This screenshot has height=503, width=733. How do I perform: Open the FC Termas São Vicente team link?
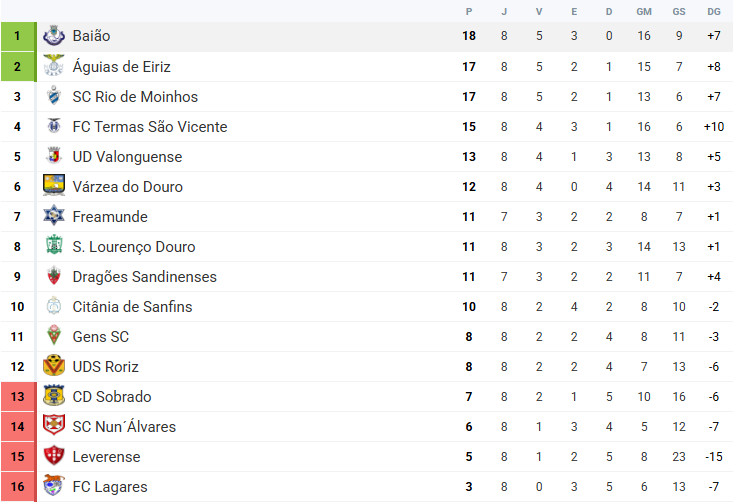point(150,127)
